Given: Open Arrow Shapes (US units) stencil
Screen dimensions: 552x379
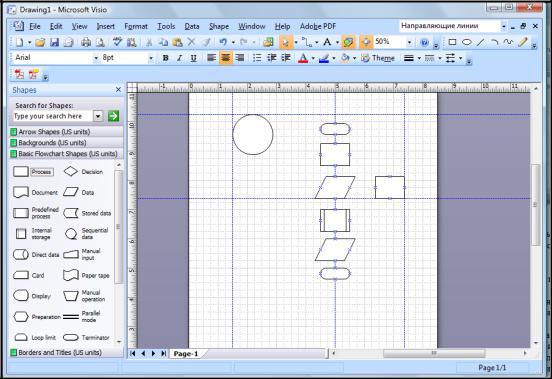Looking at the screenshot, I should point(67,132).
